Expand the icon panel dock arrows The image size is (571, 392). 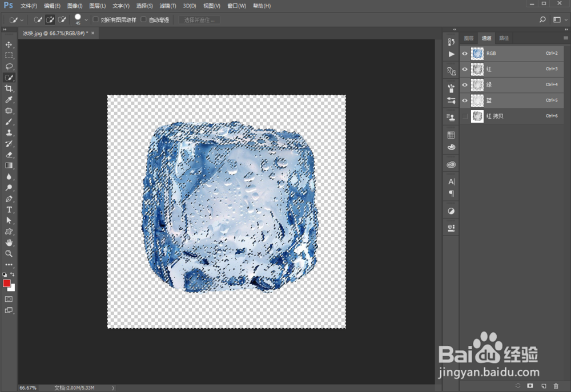455,30
